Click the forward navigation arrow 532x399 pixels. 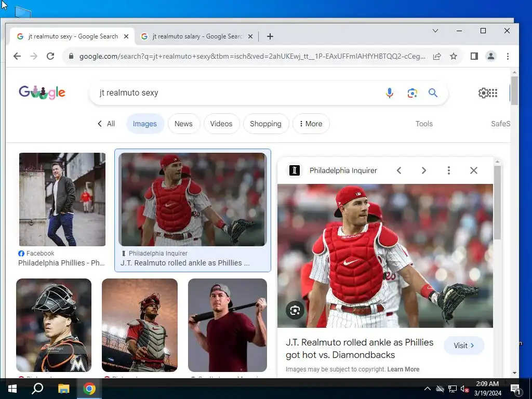34,56
